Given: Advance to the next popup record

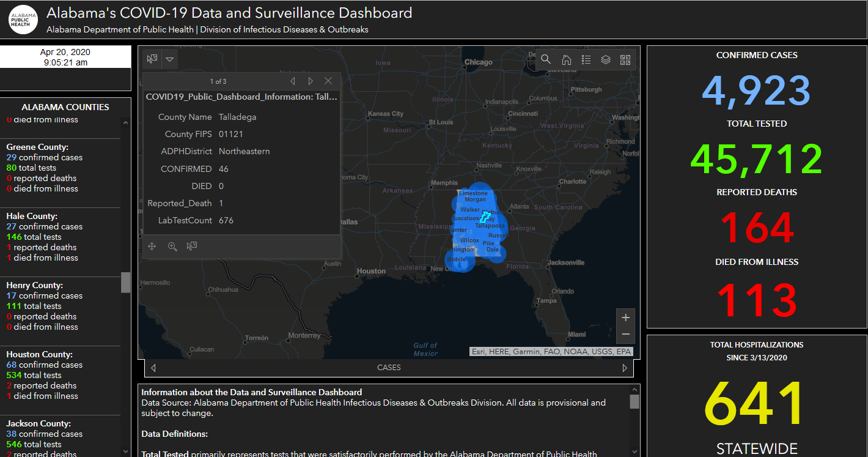Looking at the screenshot, I should click(311, 80).
